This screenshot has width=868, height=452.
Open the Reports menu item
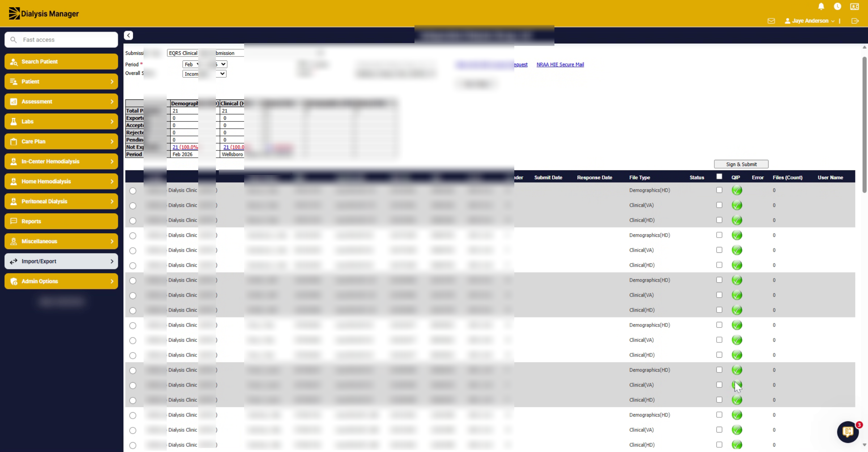coord(61,221)
